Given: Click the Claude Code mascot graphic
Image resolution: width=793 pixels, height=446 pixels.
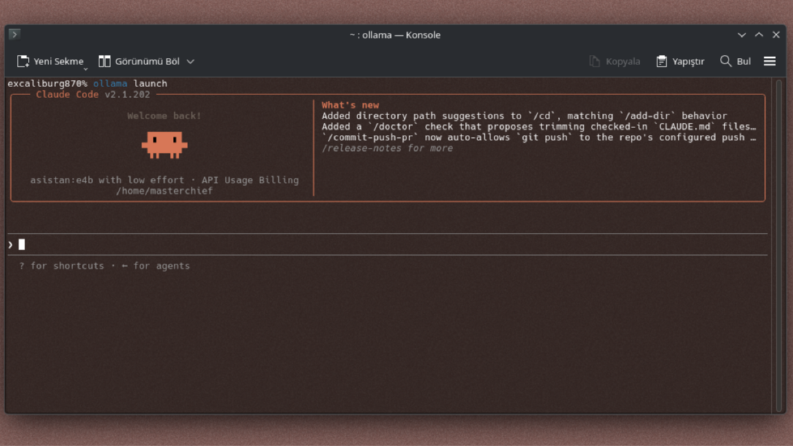Looking at the screenshot, I should (x=164, y=145).
